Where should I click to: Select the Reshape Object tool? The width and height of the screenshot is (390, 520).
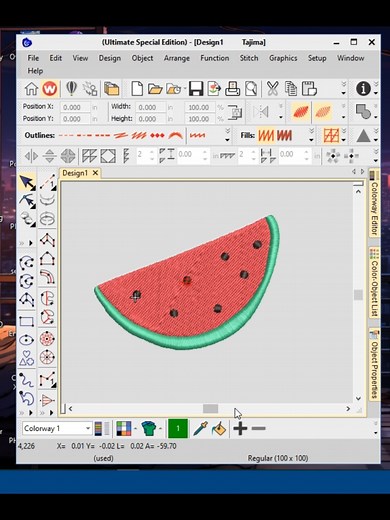(x=27, y=201)
